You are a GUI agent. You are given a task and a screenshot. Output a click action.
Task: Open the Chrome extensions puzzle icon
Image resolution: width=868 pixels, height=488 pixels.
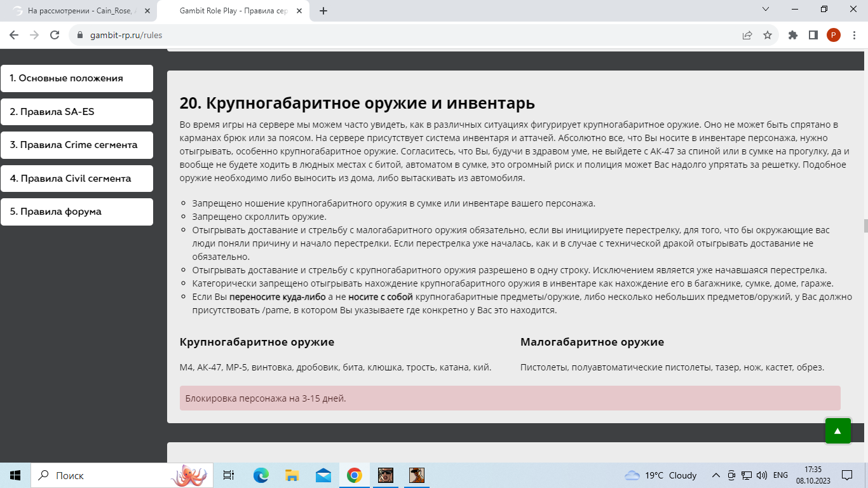coord(792,35)
